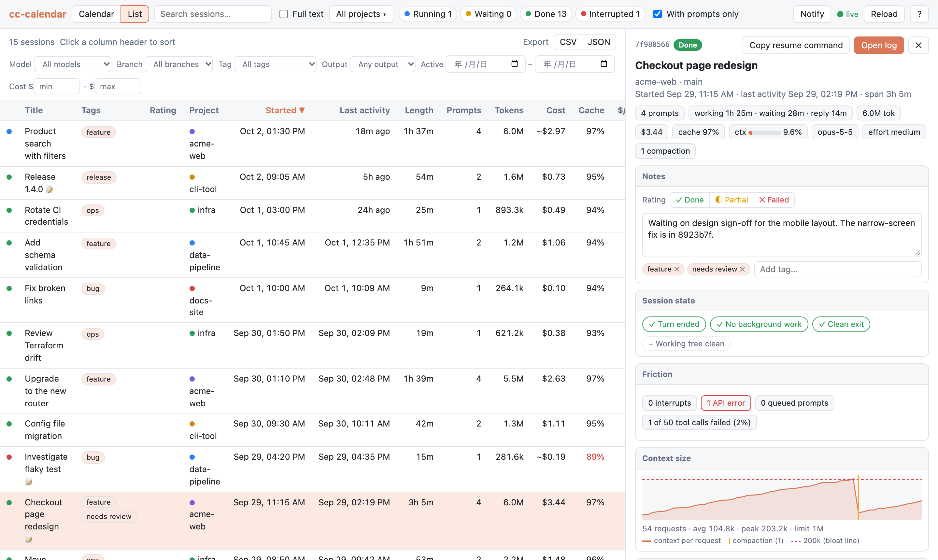Open the calendar picker for Active end date

604,64
